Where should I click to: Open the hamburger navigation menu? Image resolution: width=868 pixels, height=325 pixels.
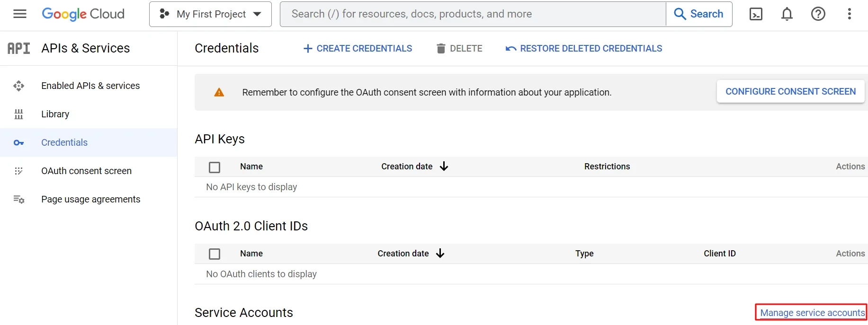pyautogui.click(x=20, y=14)
